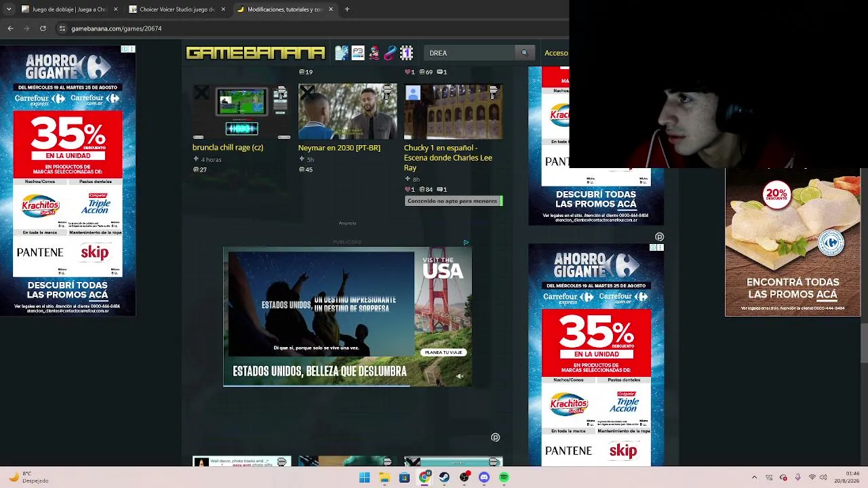
Task: Open Spotify from the taskbar
Action: point(504,478)
